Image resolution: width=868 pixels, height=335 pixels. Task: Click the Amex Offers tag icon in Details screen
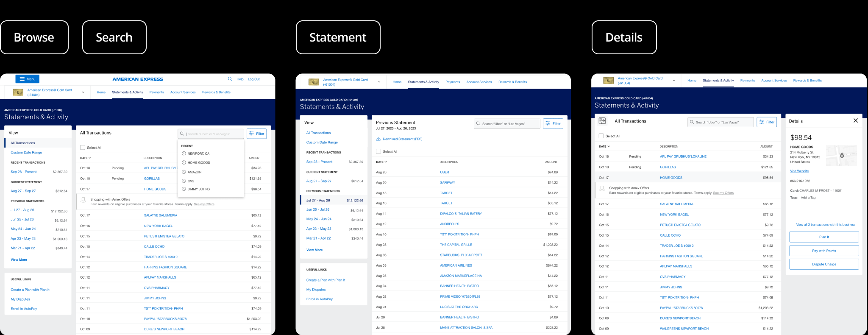point(602,189)
